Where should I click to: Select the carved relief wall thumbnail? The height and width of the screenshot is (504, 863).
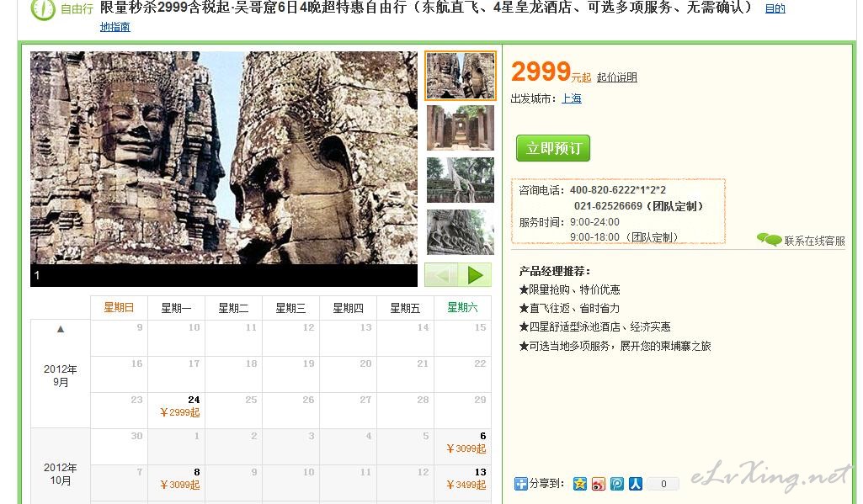(460, 231)
